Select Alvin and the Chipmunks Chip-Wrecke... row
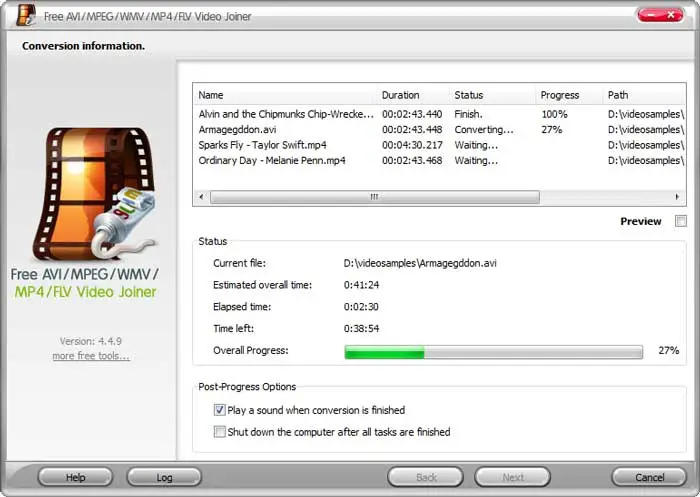 click(x=440, y=114)
